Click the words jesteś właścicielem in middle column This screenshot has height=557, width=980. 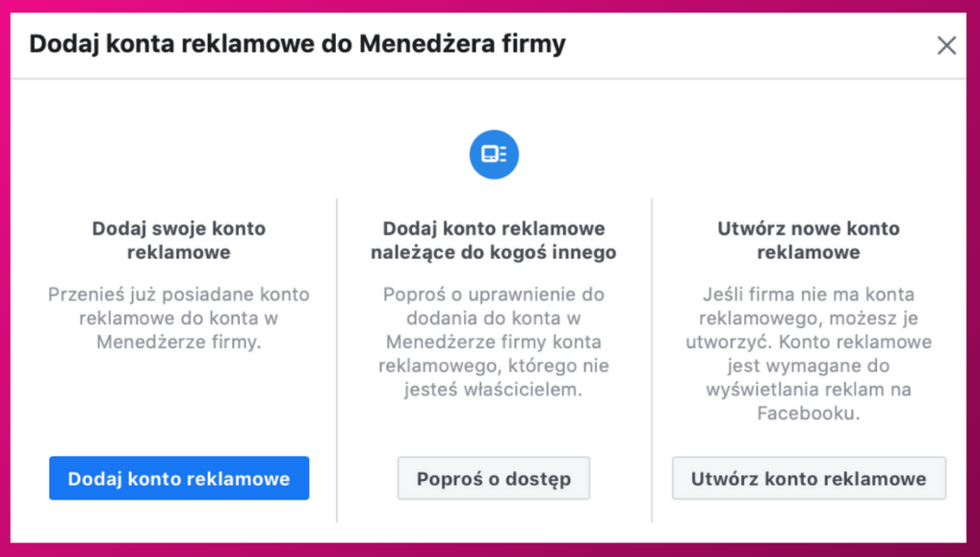494,390
